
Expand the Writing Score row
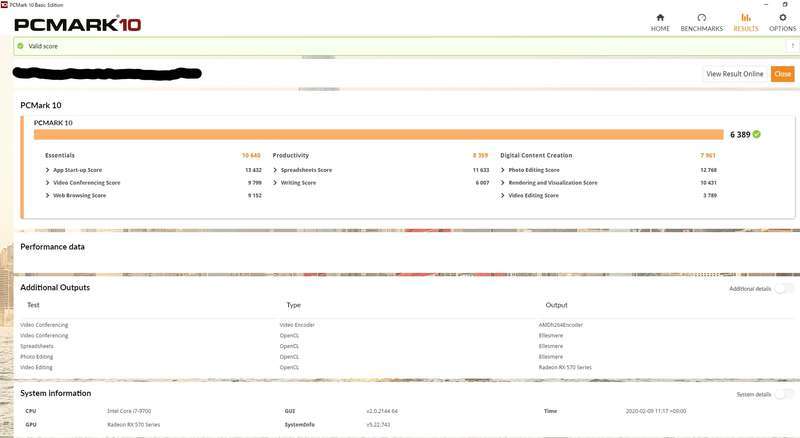275,183
